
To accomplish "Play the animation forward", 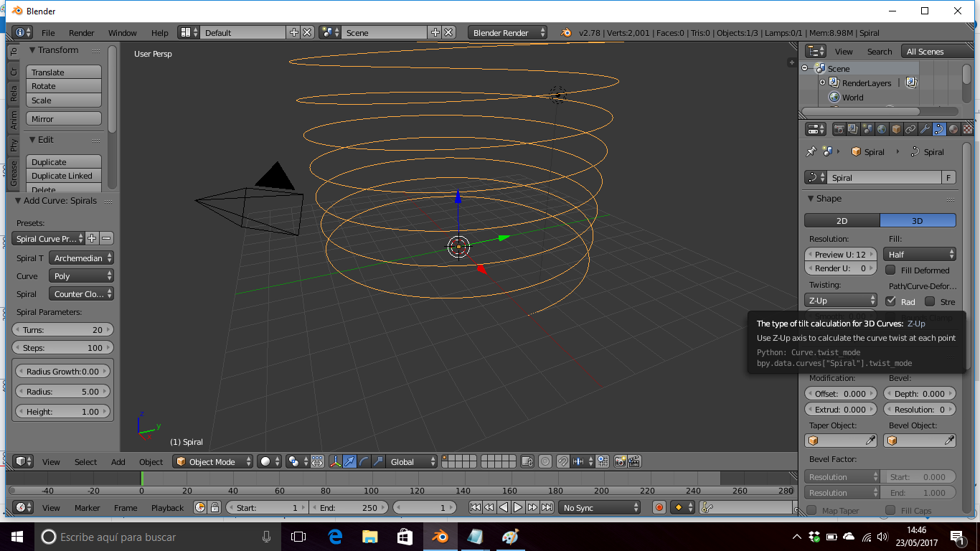I will pos(518,507).
